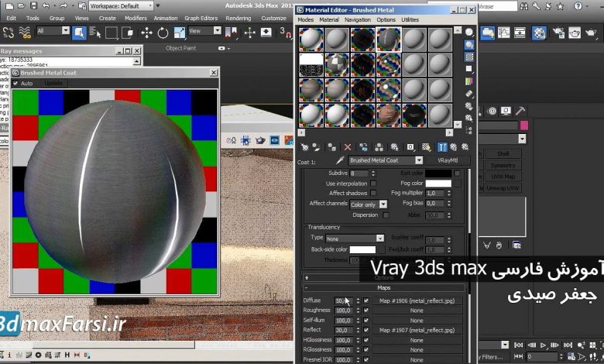Viewport: 604px width, 364px height.
Task: Toggle Window/Crossing selection tool
Action: tap(127, 33)
